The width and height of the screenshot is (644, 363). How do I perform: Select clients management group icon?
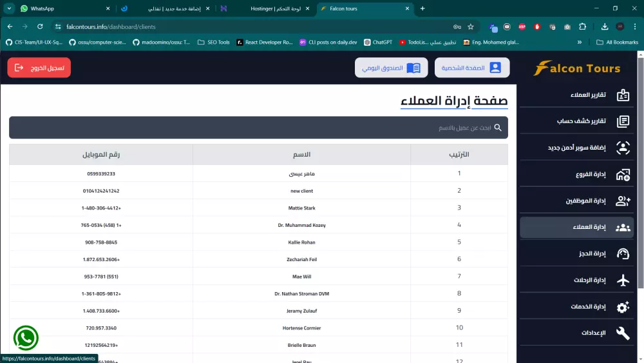pos(623,227)
